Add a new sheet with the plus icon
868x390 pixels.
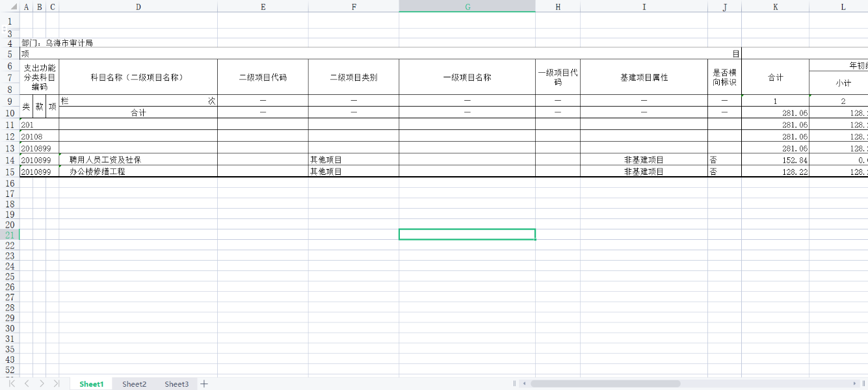click(204, 384)
